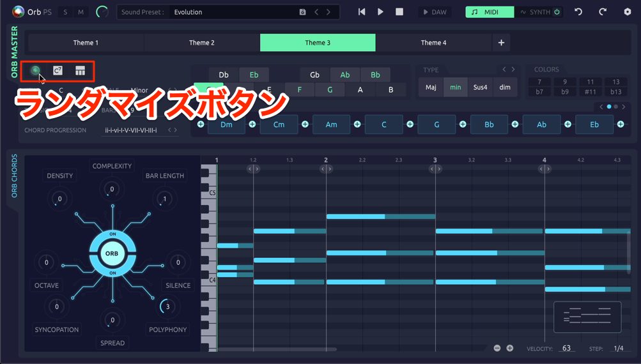Toggle the central ORB button

(112, 254)
